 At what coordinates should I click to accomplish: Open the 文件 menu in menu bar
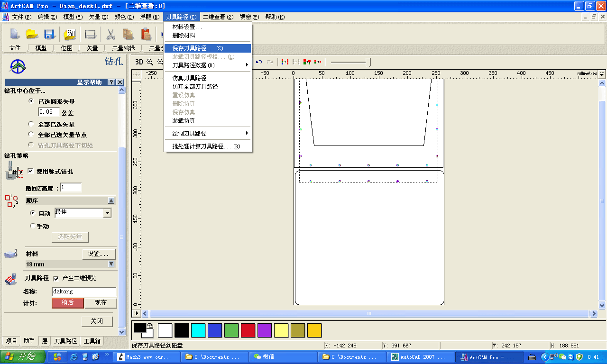click(x=21, y=17)
